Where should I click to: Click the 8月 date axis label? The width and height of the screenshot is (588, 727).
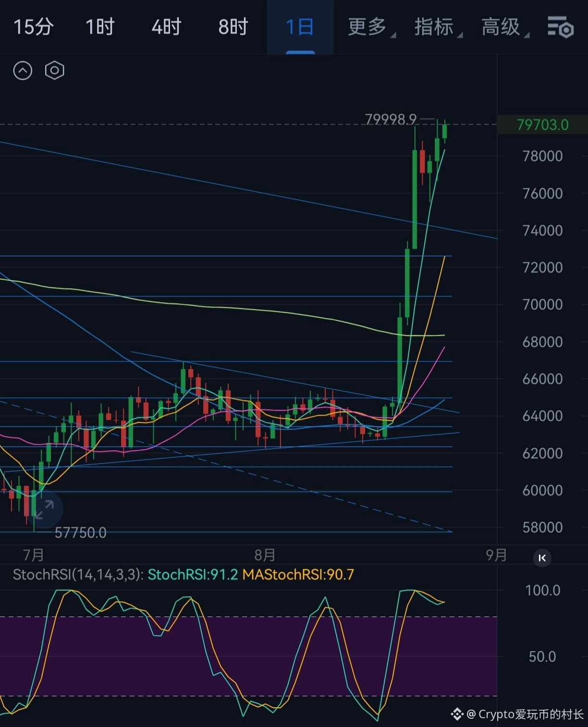tap(265, 555)
